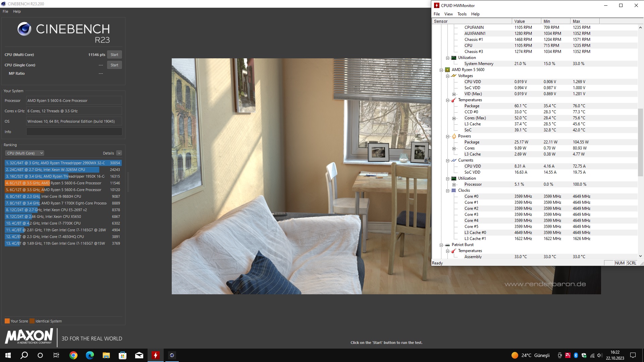Screen dimensions: 644x362
Task: Start the CPU Multi Core test
Action: click(114, 55)
